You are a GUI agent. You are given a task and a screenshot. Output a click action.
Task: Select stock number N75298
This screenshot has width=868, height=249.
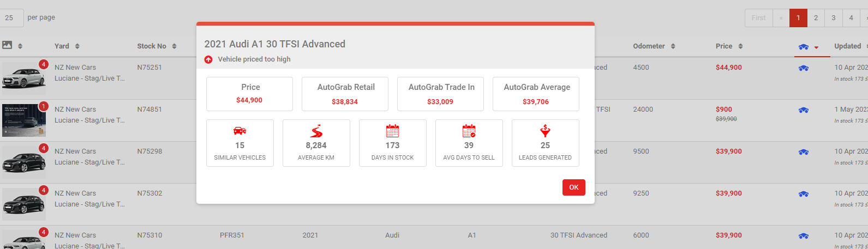click(x=149, y=151)
